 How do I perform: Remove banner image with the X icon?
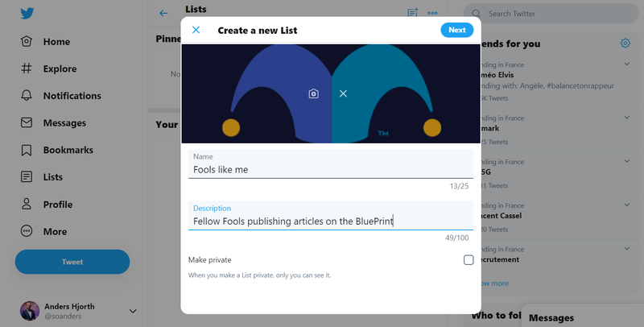(344, 93)
